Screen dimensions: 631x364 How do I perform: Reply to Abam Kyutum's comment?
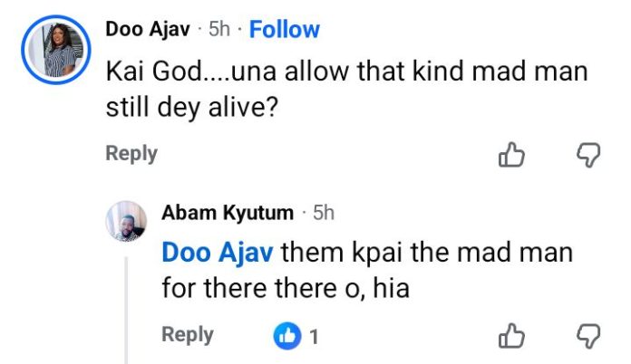tap(187, 335)
